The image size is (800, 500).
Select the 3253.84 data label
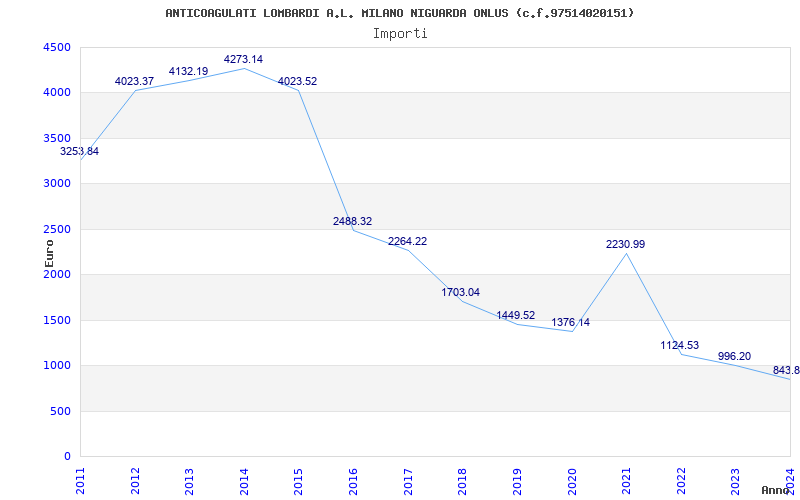pos(80,152)
